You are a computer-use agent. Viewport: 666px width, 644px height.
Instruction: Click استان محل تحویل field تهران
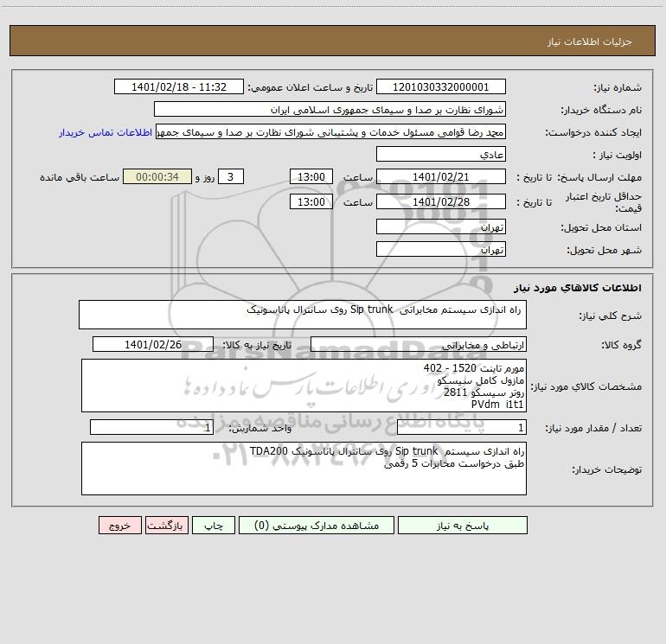click(x=441, y=226)
